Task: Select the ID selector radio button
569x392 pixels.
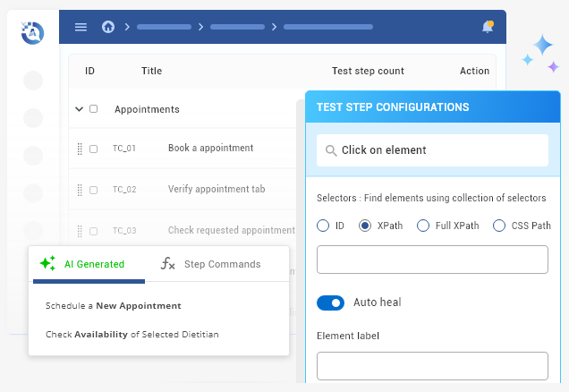Action: click(x=323, y=226)
